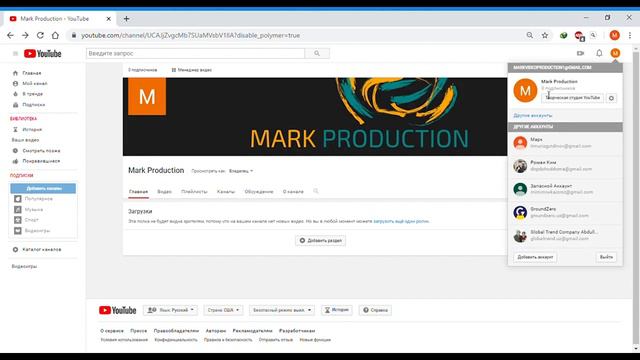Click the Подписки sidebar icon

click(16, 105)
